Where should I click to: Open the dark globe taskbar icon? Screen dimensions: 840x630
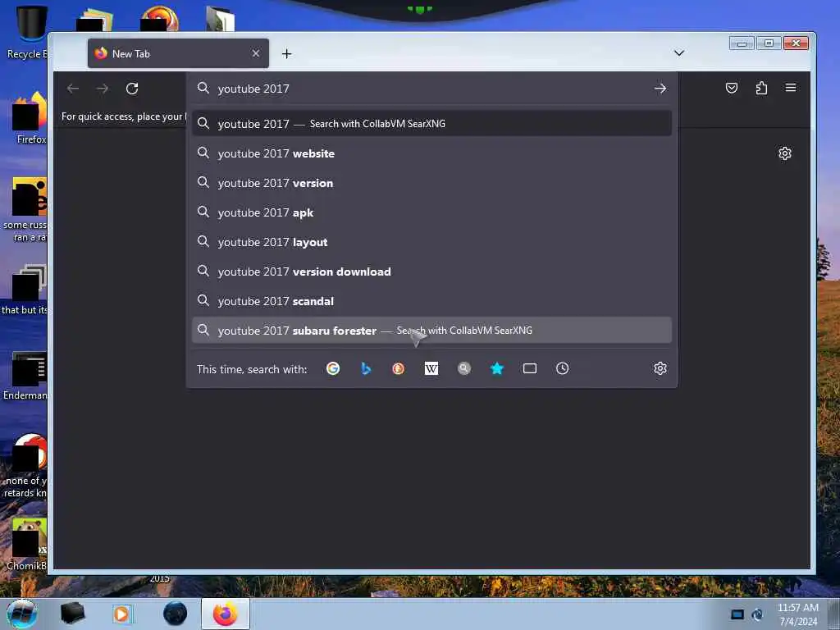(x=176, y=614)
